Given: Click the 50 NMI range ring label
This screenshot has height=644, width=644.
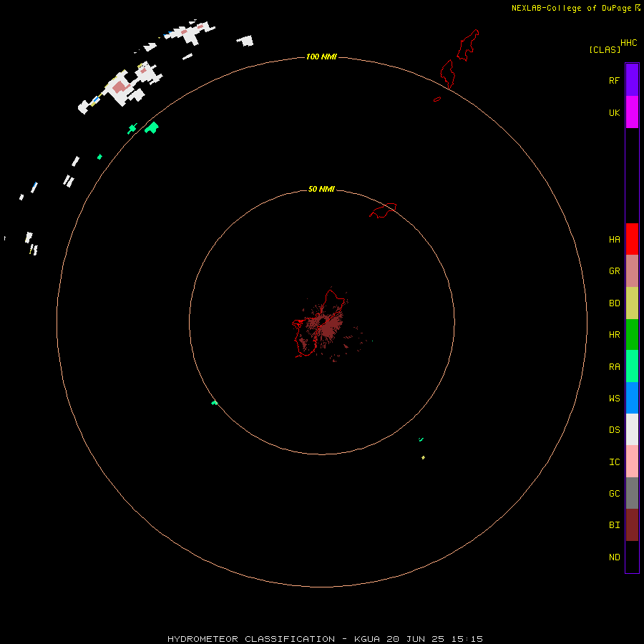Looking at the screenshot, I should 321,189.
